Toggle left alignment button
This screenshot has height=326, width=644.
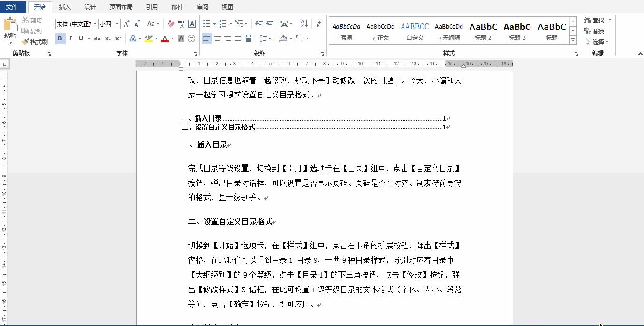(207, 38)
